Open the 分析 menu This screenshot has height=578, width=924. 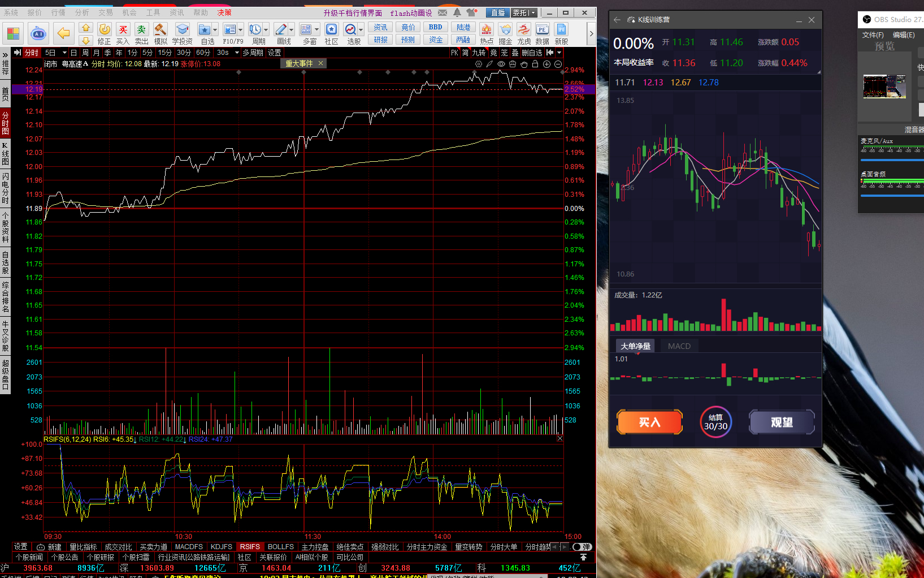[x=82, y=12]
